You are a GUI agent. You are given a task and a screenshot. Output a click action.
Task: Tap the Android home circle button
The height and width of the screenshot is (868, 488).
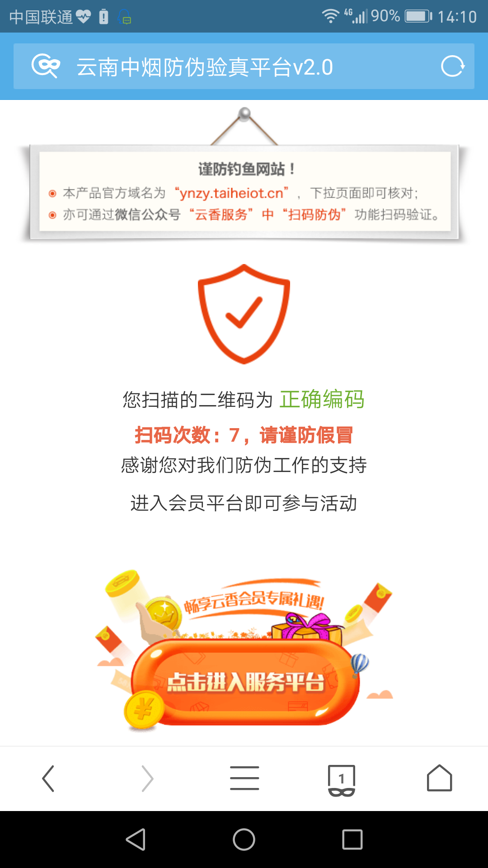tap(244, 840)
